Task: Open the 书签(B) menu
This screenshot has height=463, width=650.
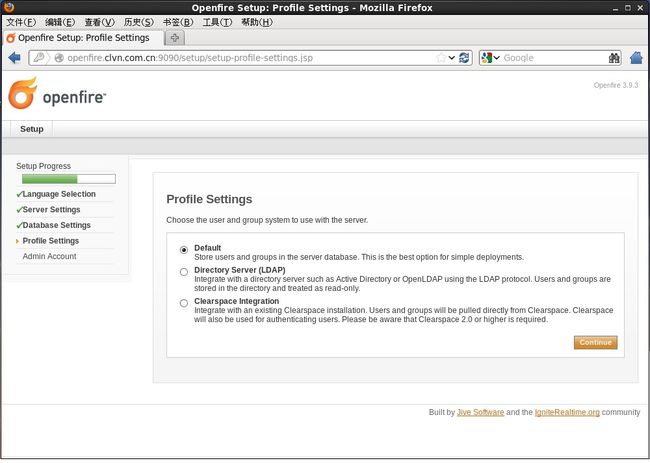Action: pyautogui.click(x=178, y=22)
